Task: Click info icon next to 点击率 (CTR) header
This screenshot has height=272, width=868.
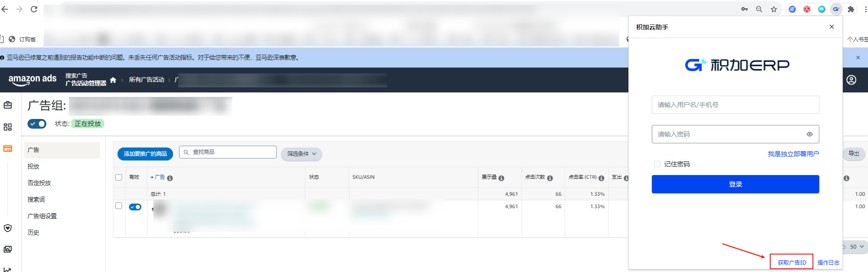Action: coord(601,178)
